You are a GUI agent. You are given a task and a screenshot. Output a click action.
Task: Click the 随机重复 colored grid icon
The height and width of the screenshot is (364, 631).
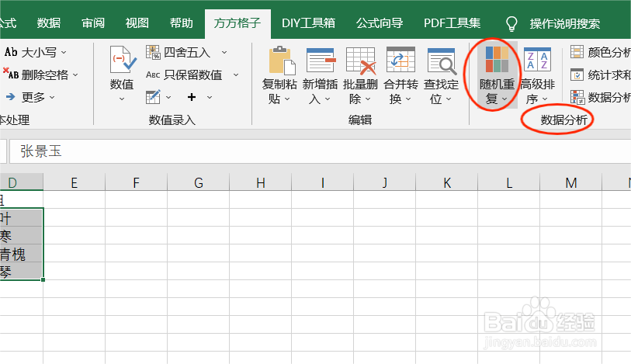click(x=497, y=59)
